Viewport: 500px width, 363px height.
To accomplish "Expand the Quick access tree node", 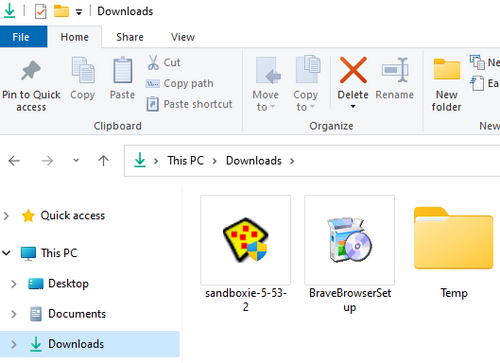I will [6, 216].
